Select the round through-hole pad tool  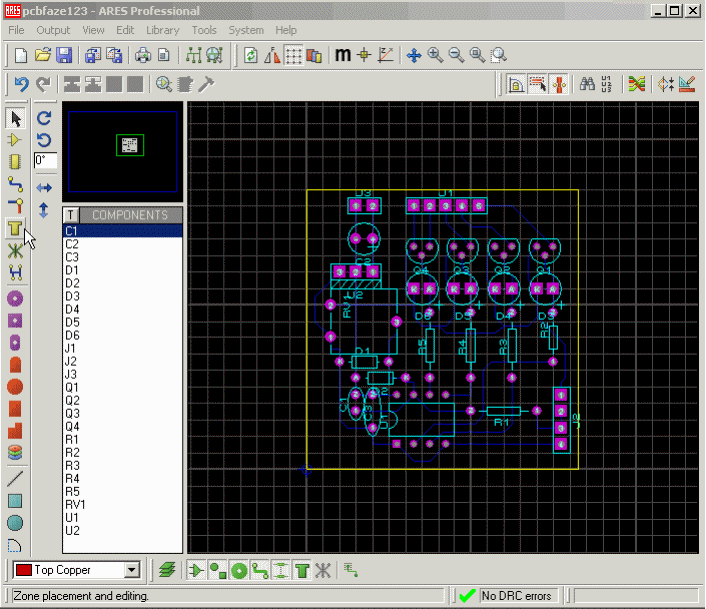pos(15,299)
